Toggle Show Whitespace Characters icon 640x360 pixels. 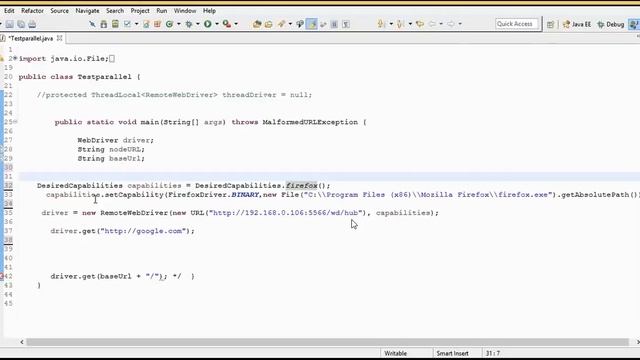click(346, 24)
